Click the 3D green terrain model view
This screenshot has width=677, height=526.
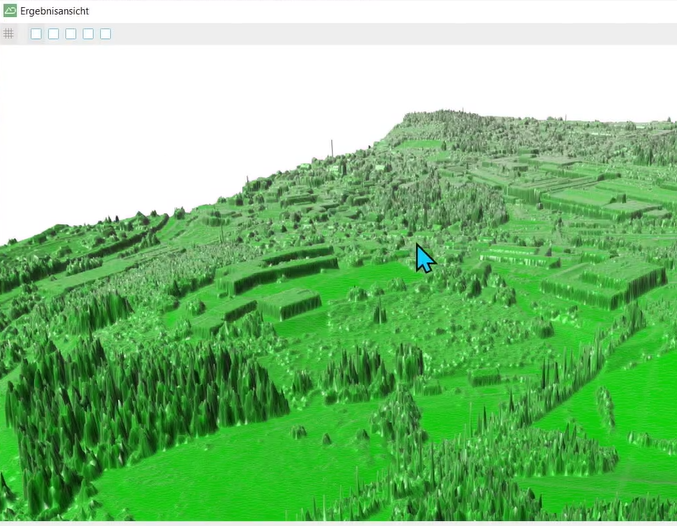point(338,283)
